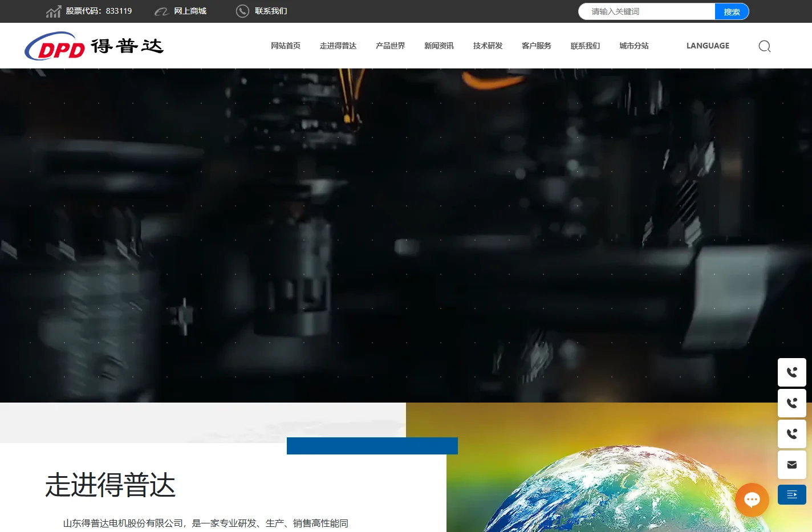This screenshot has height=532, width=812.
Task: Click the 走进得普达 section heading
Action: tap(110, 485)
